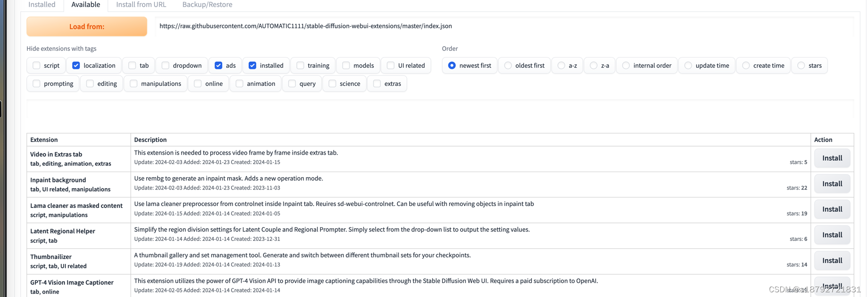This screenshot has width=868, height=297.
Task: Select the newest first order option
Action: (x=452, y=66)
